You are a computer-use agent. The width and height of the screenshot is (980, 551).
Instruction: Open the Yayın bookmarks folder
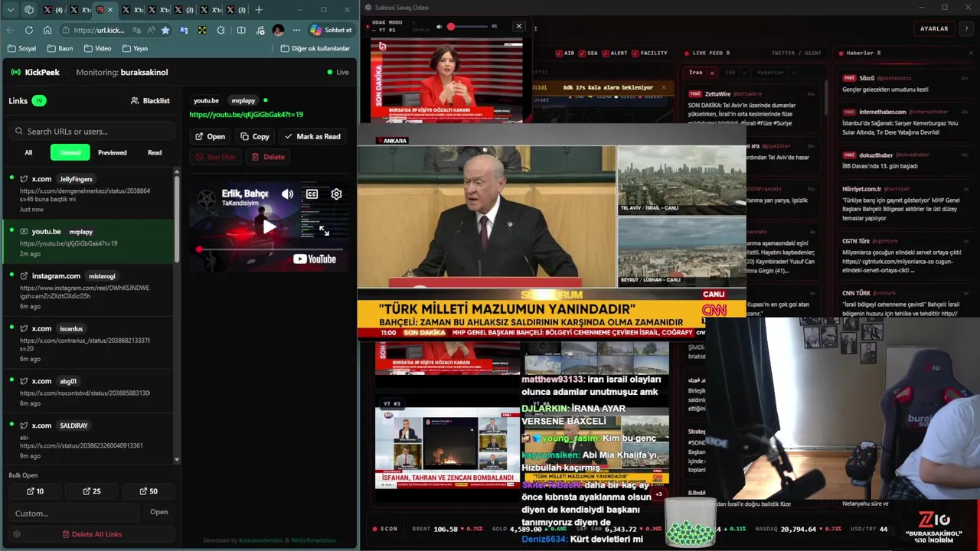click(x=135, y=48)
